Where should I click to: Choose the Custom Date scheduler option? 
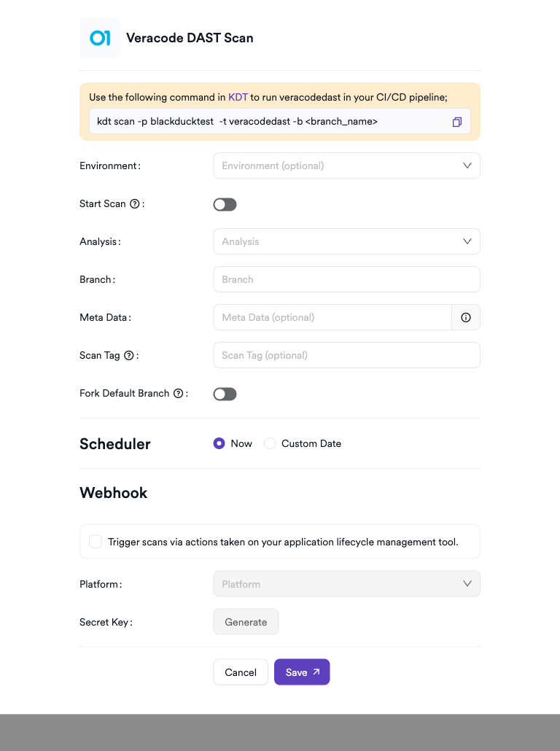point(270,443)
